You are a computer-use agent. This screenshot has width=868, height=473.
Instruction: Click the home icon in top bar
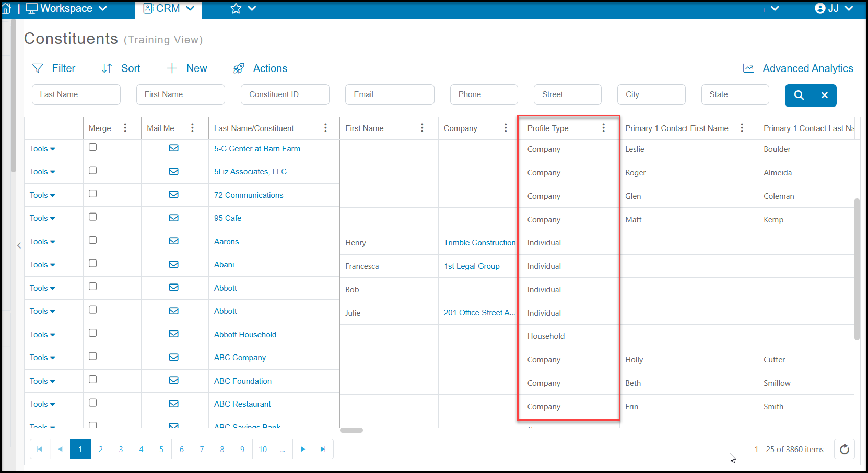point(6,8)
